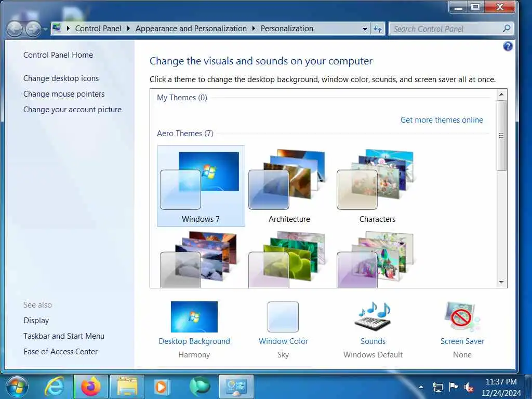532x399 pixels.
Task: Open Display under See also
Action: pos(36,321)
